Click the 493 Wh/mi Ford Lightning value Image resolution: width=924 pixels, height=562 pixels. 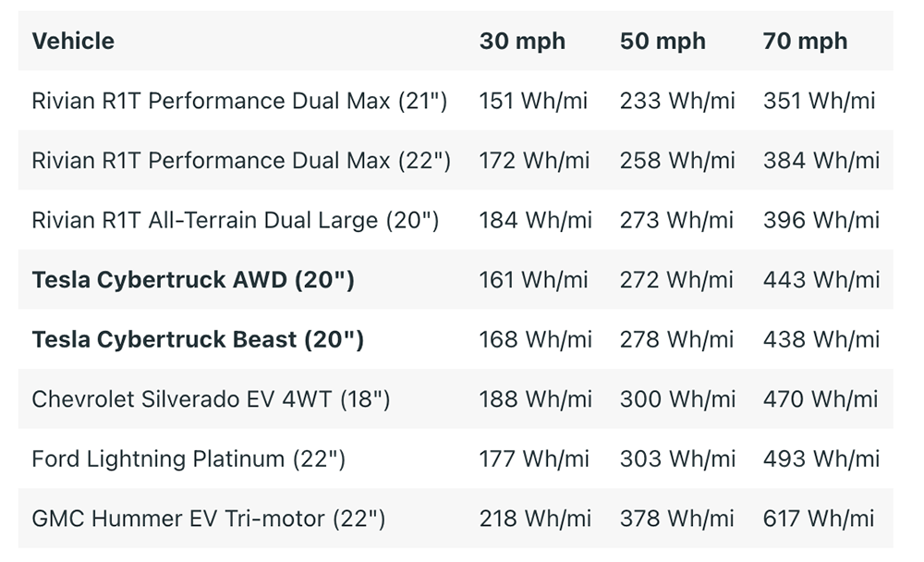pyautogui.click(x=821, y=458)
